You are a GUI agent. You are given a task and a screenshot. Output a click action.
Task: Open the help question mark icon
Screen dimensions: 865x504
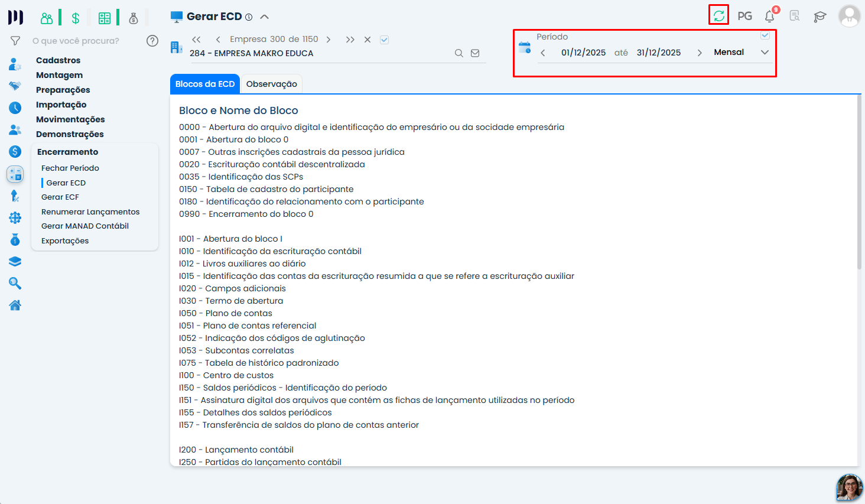pyautogui.click(x=152, y=41)
